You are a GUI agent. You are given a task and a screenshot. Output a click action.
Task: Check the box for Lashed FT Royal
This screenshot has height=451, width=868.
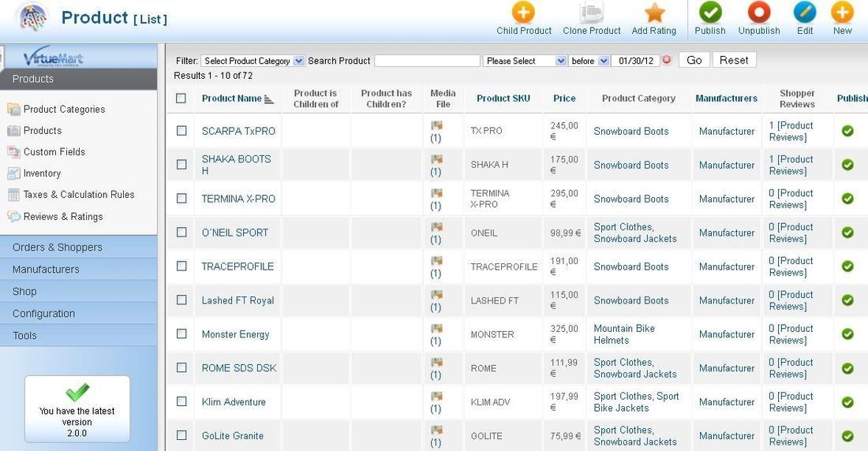181,300
